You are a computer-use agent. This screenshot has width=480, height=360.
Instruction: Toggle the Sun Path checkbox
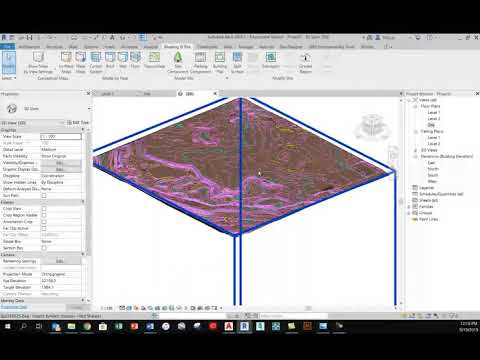pos(44,196)
